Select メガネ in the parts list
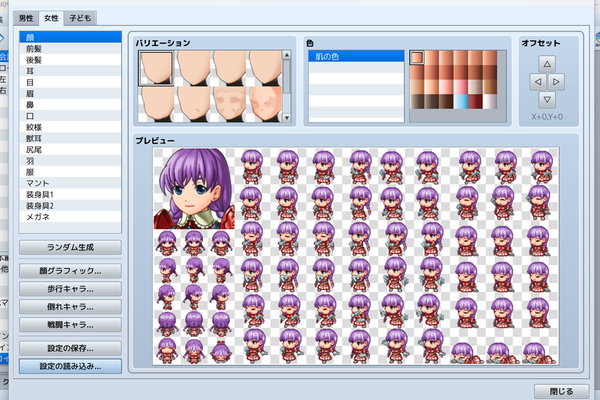600x400 pixels. click(x=70, y=217)
